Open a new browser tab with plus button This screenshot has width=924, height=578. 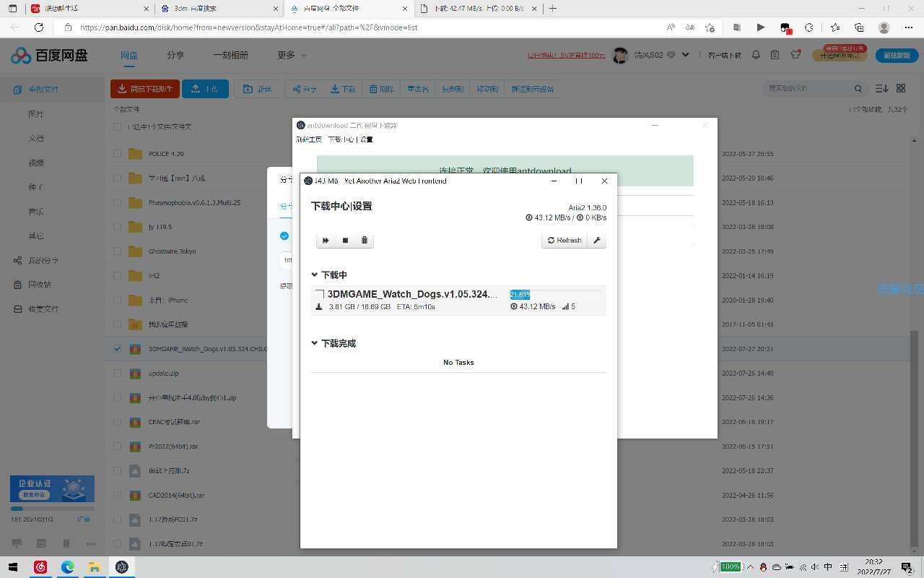coord(553,8)
